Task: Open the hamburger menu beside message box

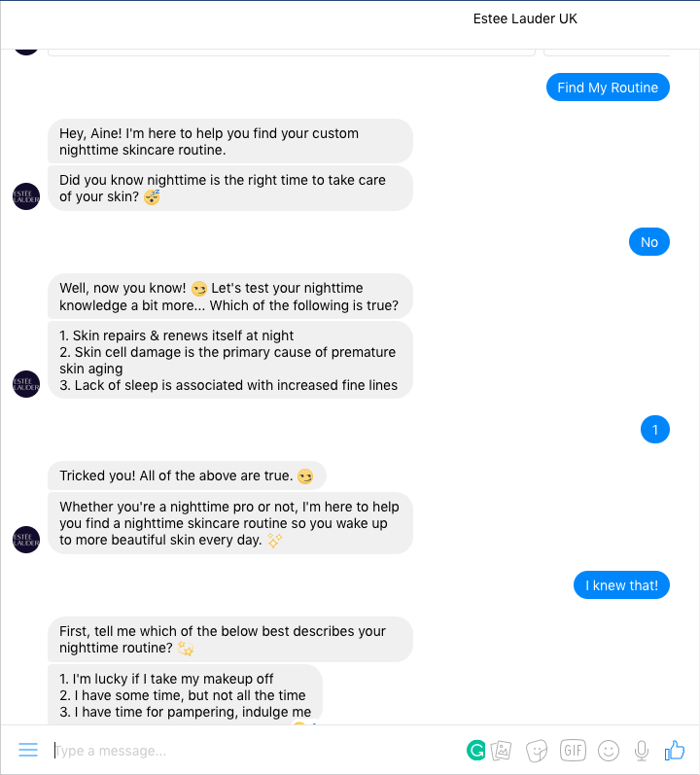Action: click(x=28, y=750)
